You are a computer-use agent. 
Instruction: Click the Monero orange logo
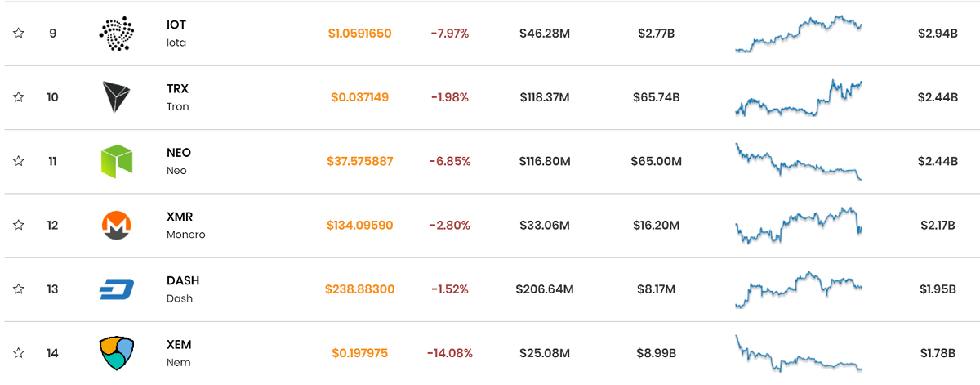point(116,225)
